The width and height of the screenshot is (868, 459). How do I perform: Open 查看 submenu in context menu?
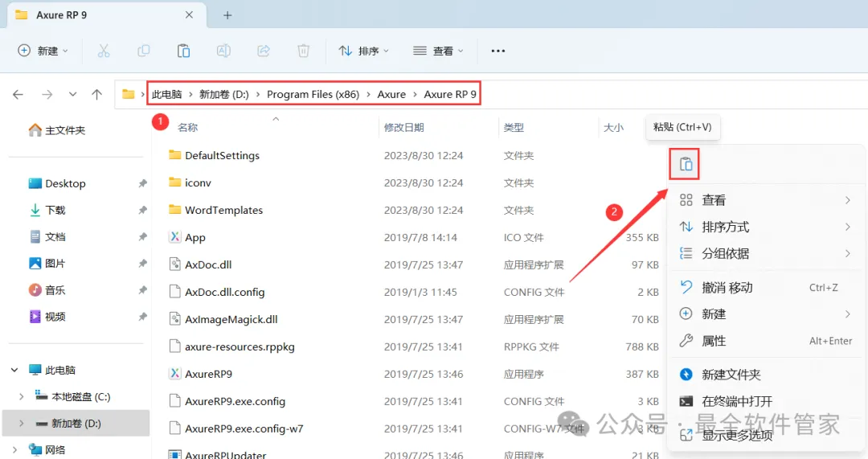[x=766, y=200]
